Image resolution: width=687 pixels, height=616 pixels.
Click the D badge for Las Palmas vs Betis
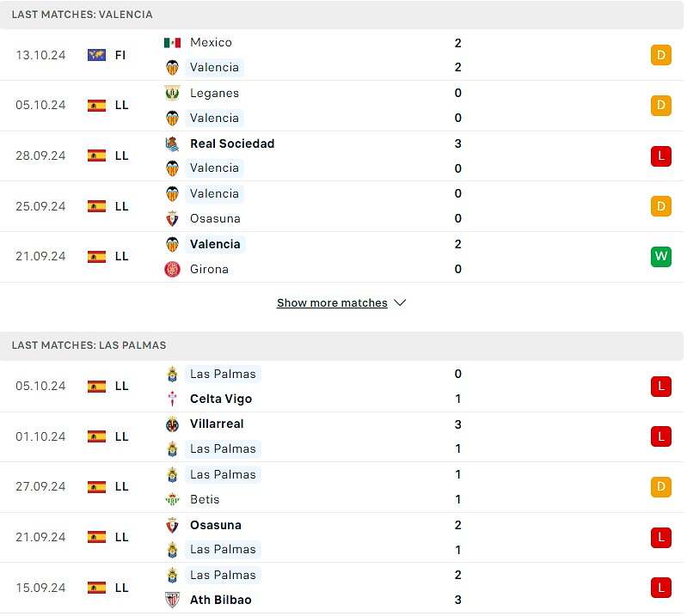(x=660, y=487)
